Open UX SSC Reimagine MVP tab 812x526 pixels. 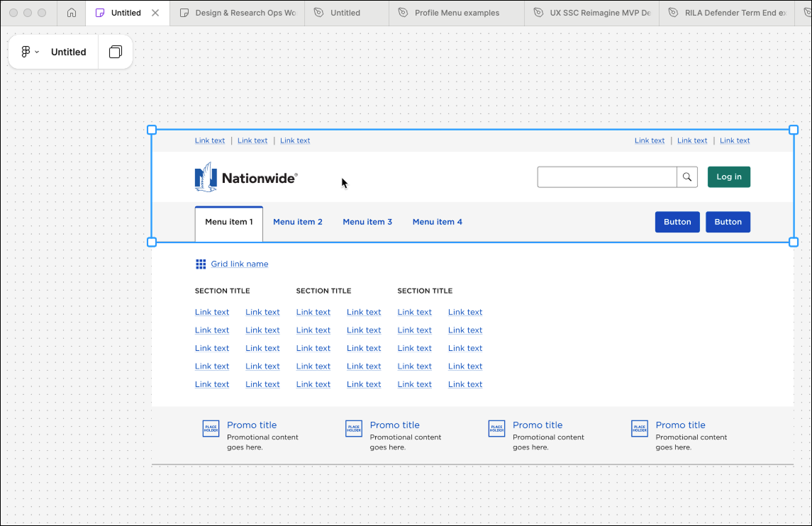coord(592,13)
